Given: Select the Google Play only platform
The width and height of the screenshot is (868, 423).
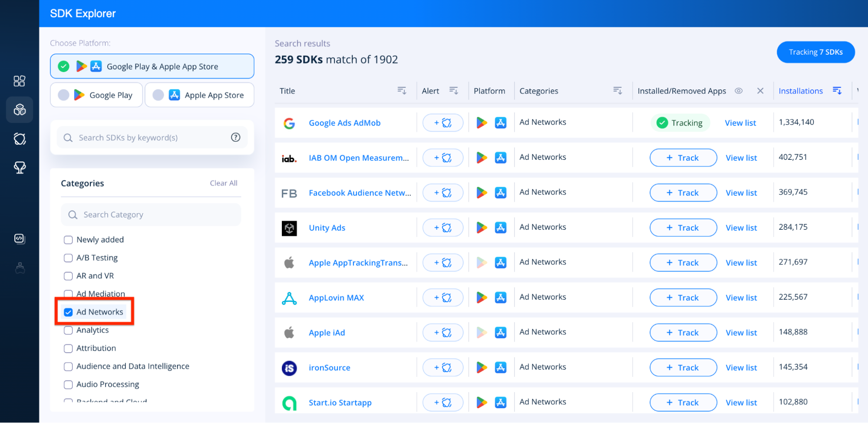Looking at the screenshot, I should 96,95.
